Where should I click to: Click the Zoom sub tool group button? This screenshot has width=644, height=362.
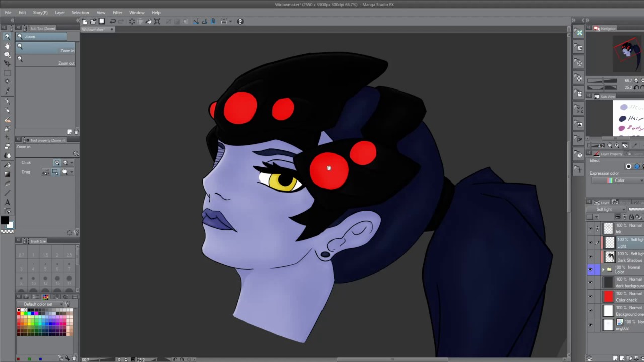click(41, 36)
